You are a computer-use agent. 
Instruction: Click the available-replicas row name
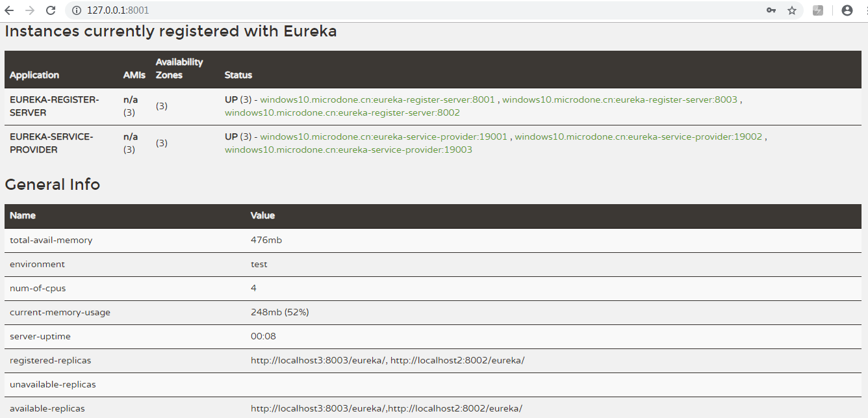coord(47,408)
